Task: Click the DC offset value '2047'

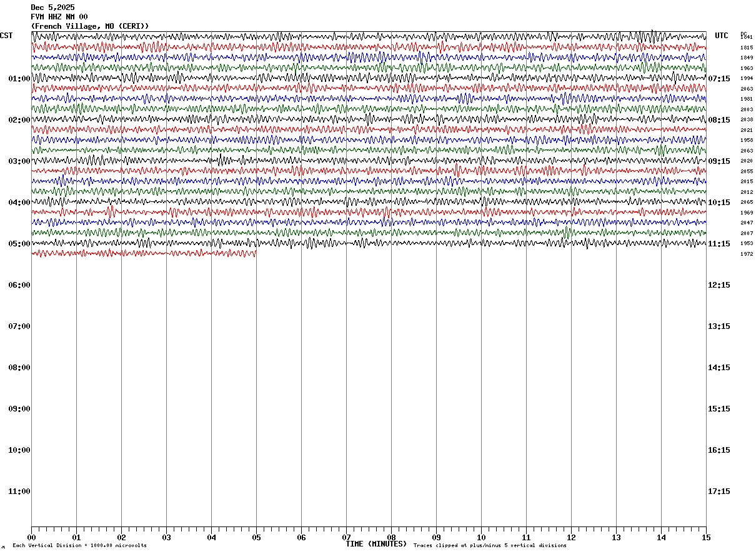Action: [747, 223]
